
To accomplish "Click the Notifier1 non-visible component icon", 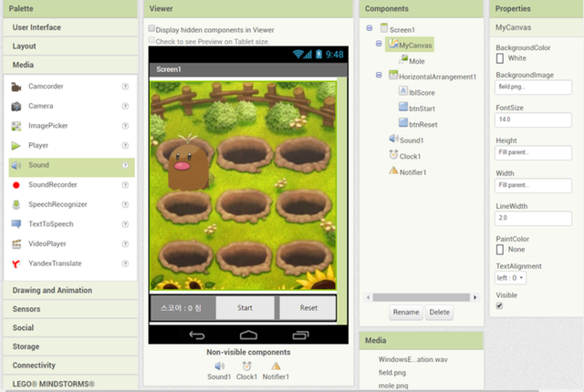I will [x=276, y=366].
